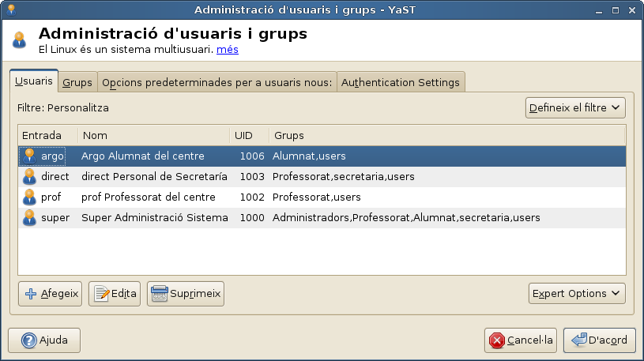Confirm with the D'acord button
Viewport: 644px width, 361px height.
pos(600,340)
